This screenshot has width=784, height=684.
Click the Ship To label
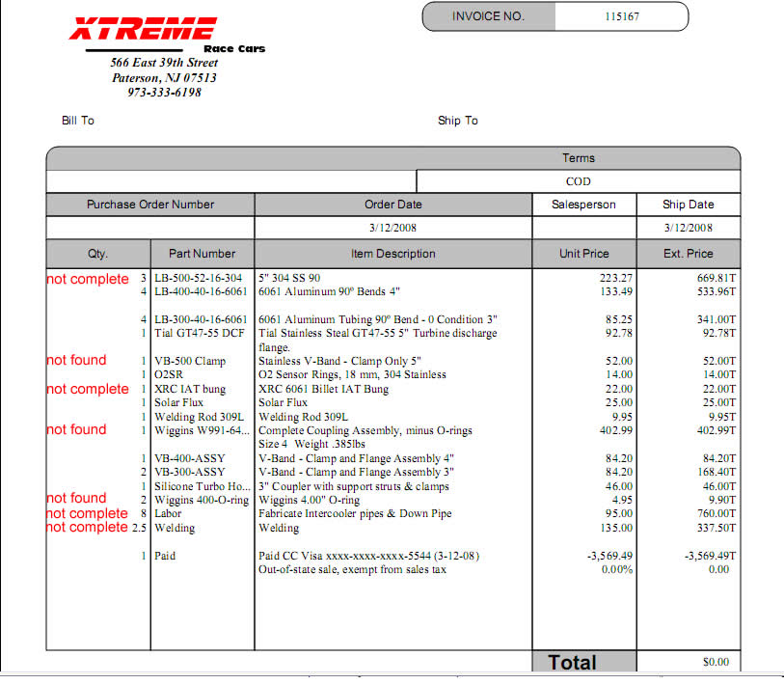click(x=457, y=121)
